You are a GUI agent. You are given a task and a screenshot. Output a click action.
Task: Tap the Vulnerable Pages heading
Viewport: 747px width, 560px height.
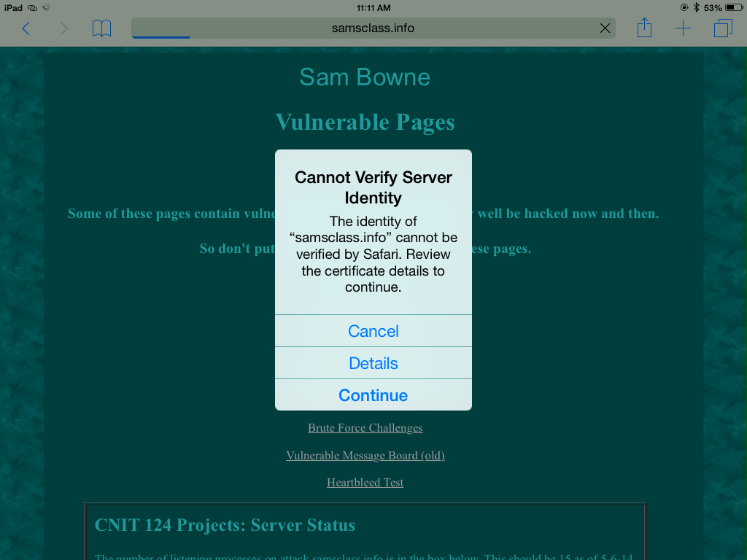click(365, 122)
